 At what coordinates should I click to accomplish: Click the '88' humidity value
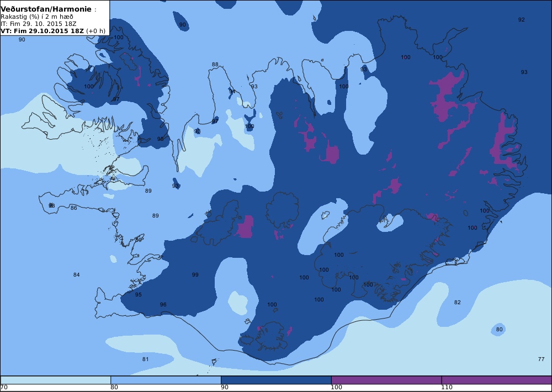(x=215, y=65)
